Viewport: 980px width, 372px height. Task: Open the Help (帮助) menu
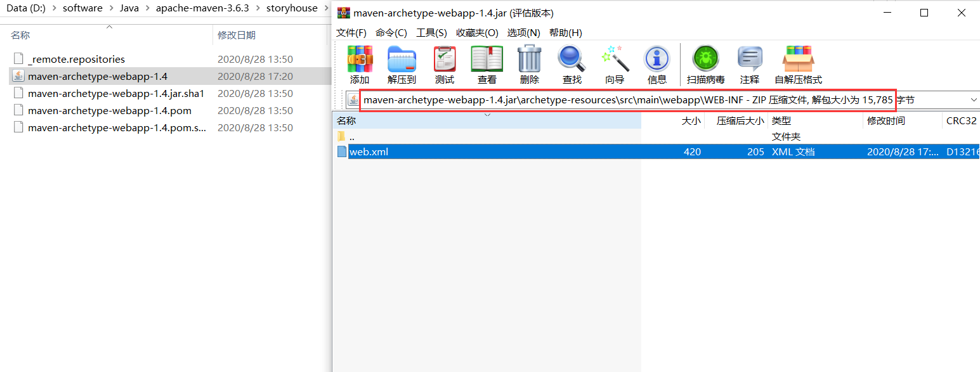566,33
